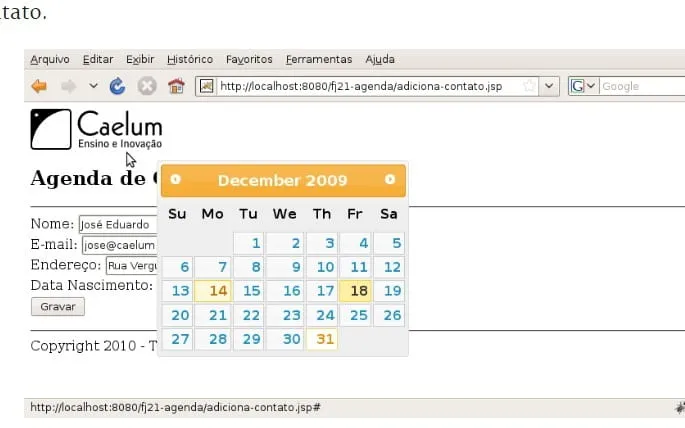Select the address bar URL field
685x428 pixels.
[x=367, y=86]
